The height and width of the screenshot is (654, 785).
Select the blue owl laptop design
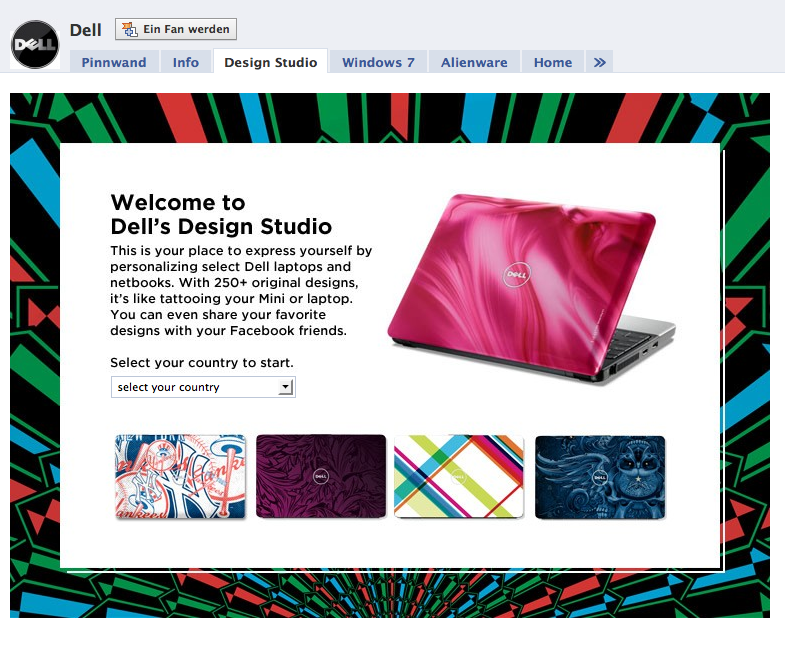click(x=600, y=477)
